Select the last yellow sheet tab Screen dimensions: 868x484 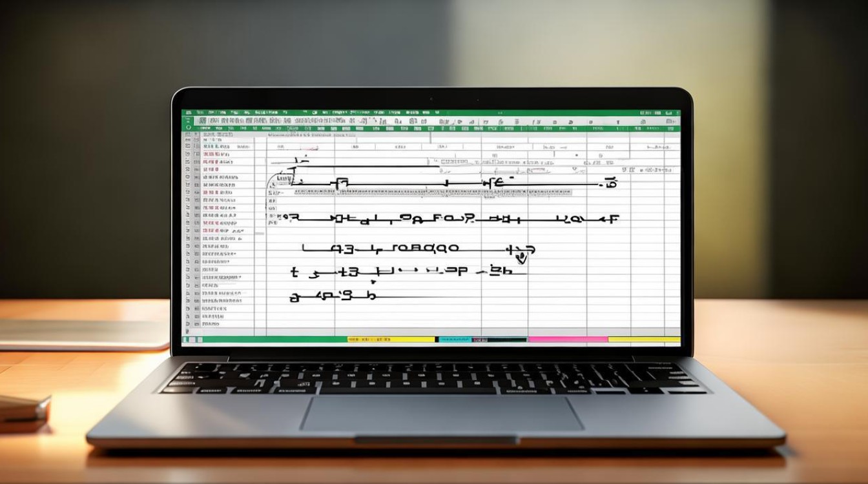pos(644,339)
